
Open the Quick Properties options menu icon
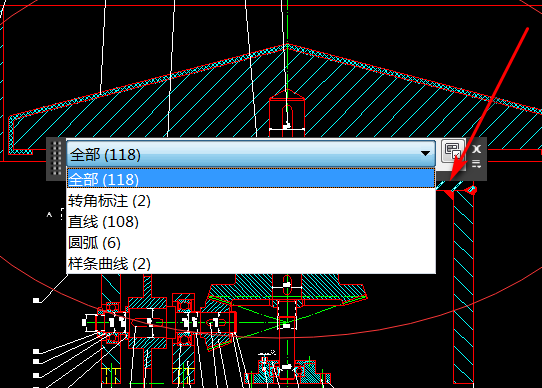tap(477, 164)
